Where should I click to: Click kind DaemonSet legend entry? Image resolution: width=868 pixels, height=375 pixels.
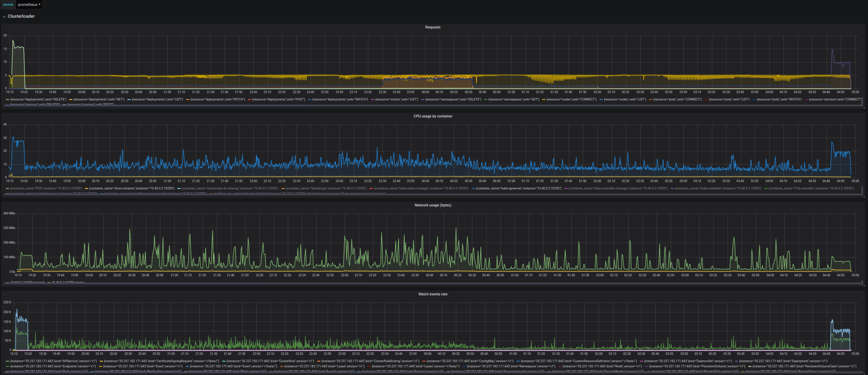click(688, 361)
